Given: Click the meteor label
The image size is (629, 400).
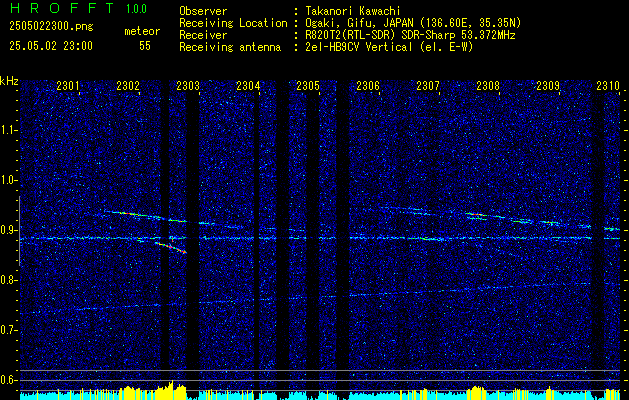Looking at the screenshot, I should pyautogui.click(x=142, y=31).
